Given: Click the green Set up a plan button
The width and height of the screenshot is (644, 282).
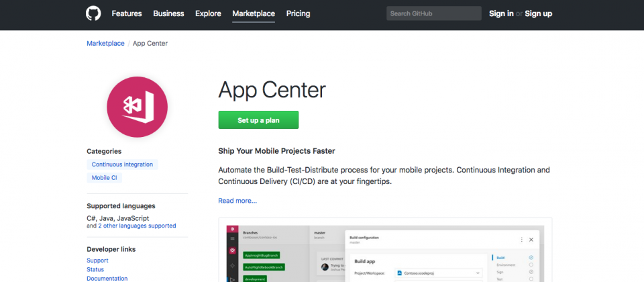Looking at the screenshot, I should pos(258,120).
